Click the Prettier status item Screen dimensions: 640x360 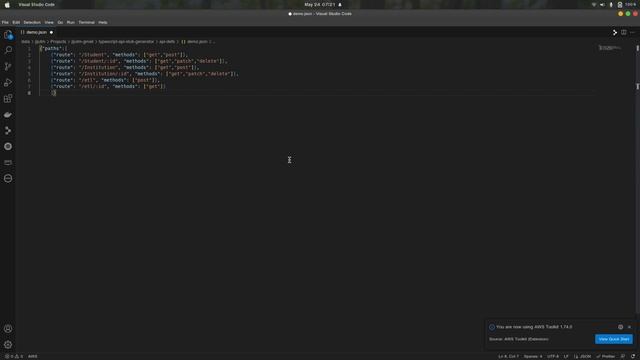coord(606,356)
